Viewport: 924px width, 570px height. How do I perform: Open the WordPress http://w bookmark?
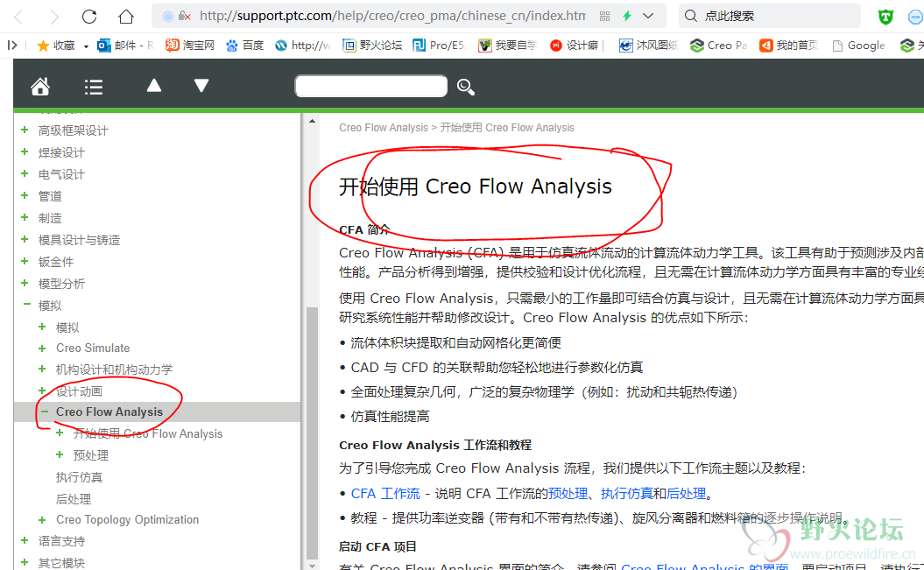pos(303,46)
